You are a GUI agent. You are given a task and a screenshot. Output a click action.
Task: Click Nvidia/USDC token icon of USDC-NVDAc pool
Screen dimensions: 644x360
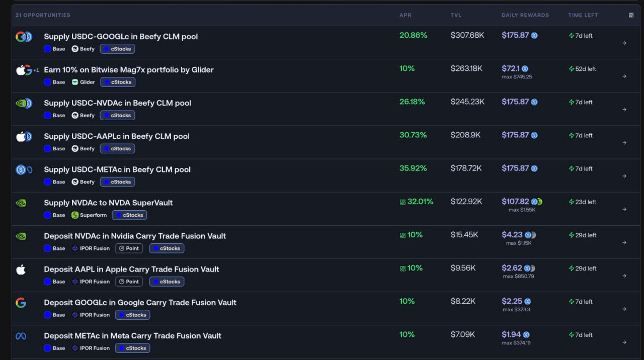[24, 103]
